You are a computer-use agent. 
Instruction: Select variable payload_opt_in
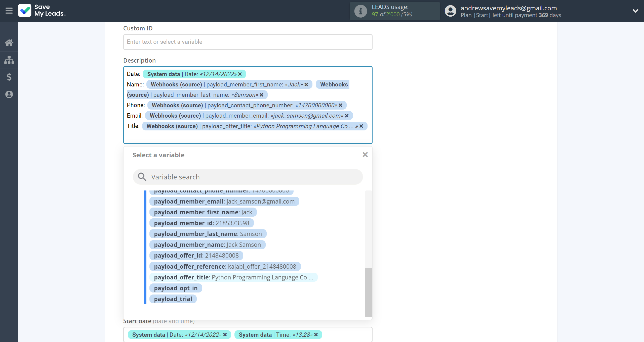(176, 288)
